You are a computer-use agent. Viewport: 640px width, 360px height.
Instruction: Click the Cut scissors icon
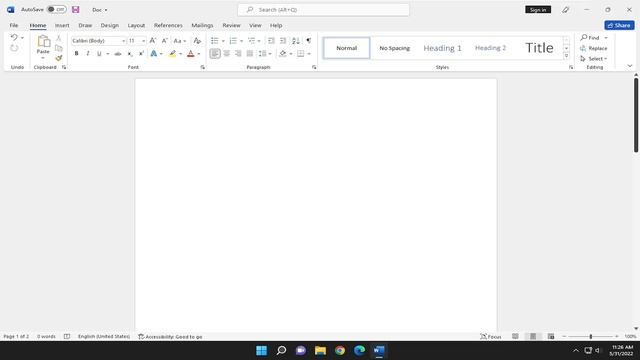coord(59,38)
